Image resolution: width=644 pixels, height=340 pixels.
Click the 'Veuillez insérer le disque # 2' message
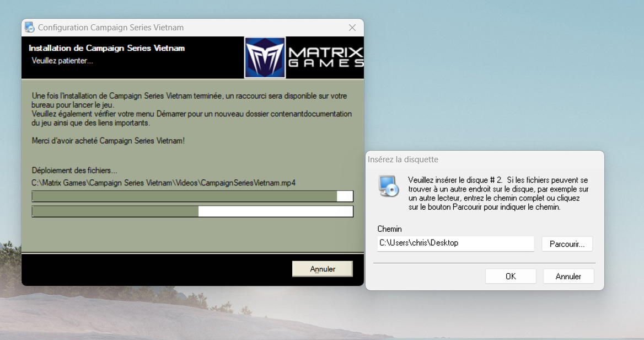point(498,193)
